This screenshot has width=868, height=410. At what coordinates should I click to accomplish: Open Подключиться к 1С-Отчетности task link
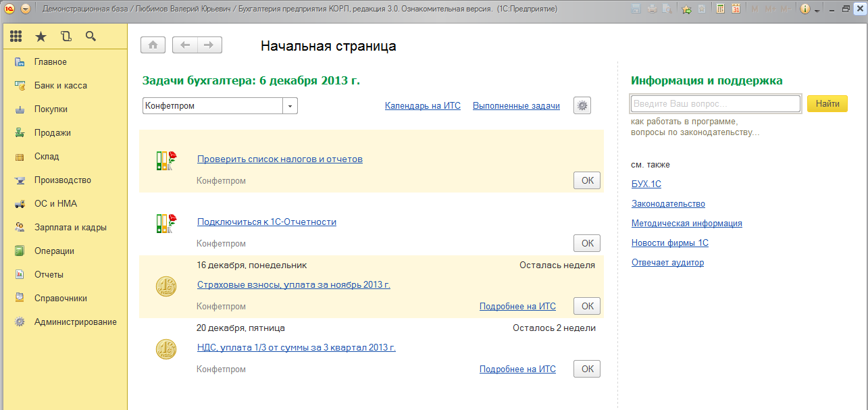tap(267, 222)
